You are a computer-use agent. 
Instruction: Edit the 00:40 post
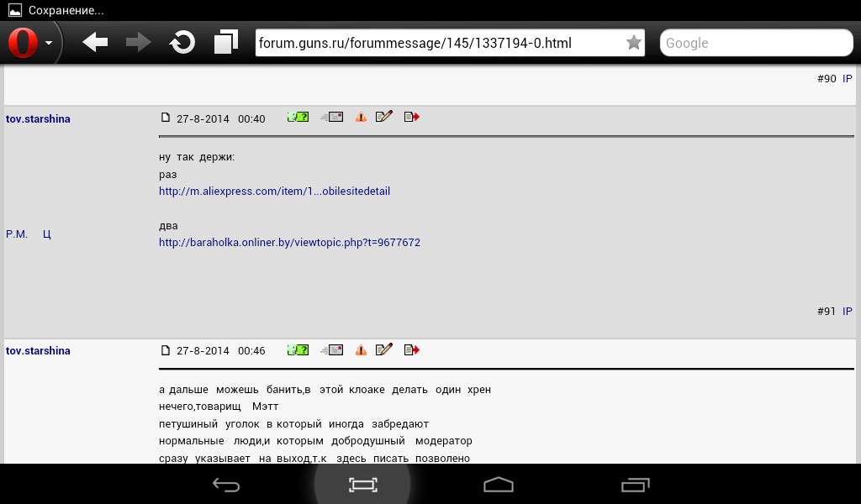pos(384,118)
